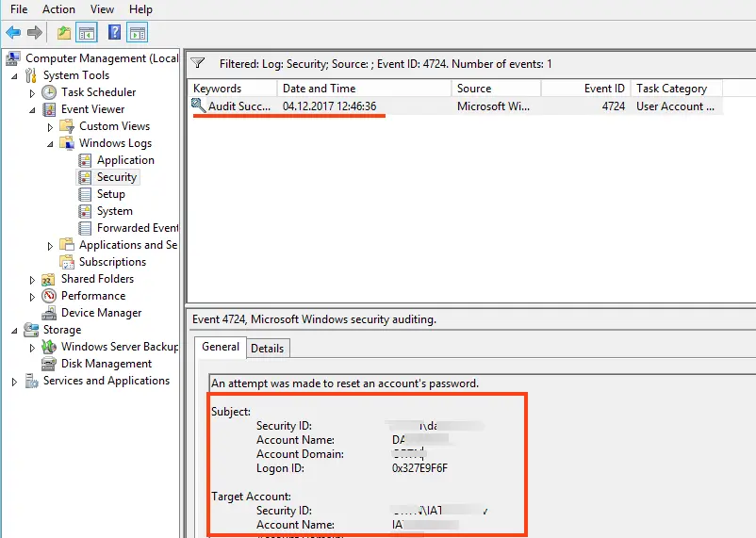
Task: Click the User Account task category cell
Action: [x=675, y=106]
